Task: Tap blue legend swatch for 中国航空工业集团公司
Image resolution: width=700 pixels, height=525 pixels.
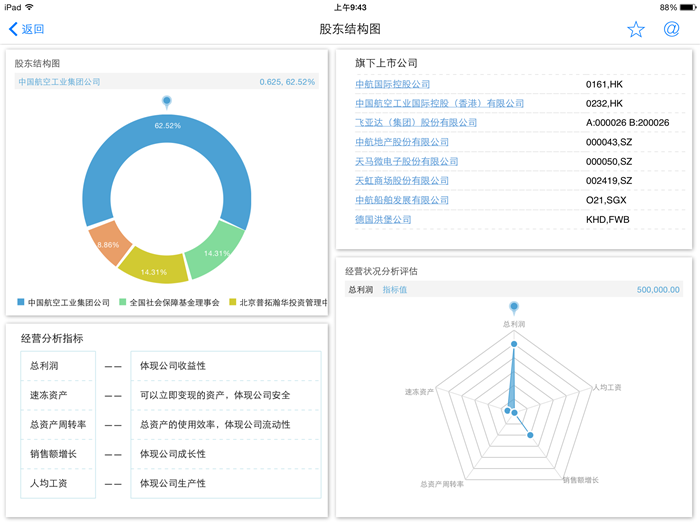Action: click(21, 302)
